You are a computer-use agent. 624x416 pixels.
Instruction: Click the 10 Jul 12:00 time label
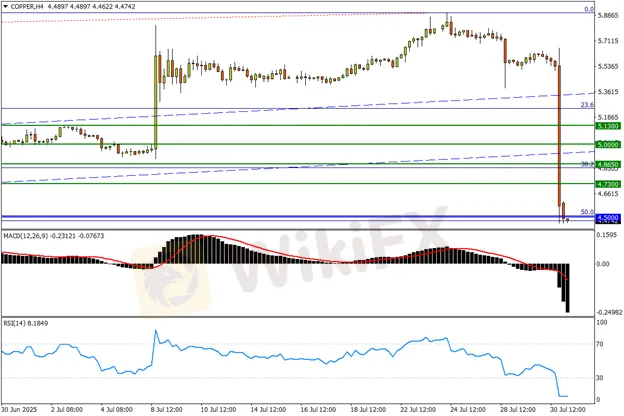click(218, 409)
